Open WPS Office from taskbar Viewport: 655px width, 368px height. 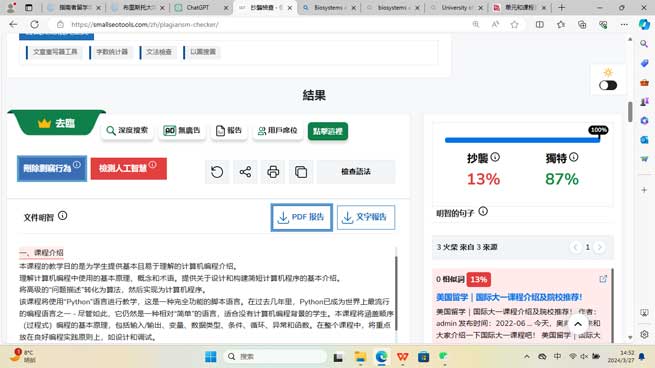point(402,356)
